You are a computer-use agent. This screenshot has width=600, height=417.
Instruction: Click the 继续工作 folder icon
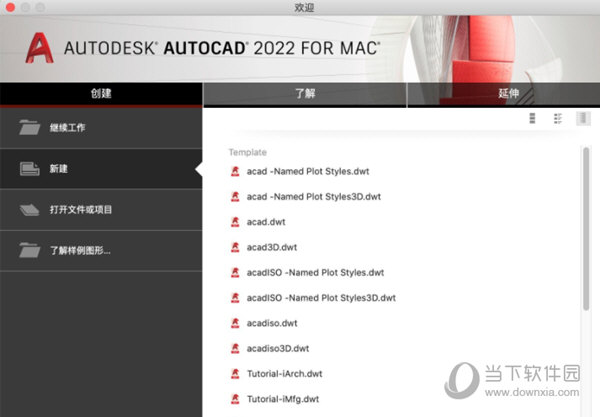[x=29, y=127]
